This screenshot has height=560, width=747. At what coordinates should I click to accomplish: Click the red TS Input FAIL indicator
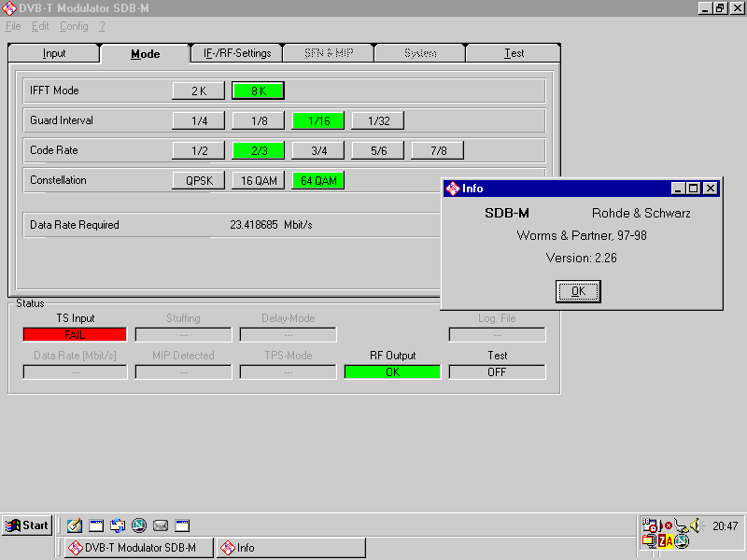76,335
